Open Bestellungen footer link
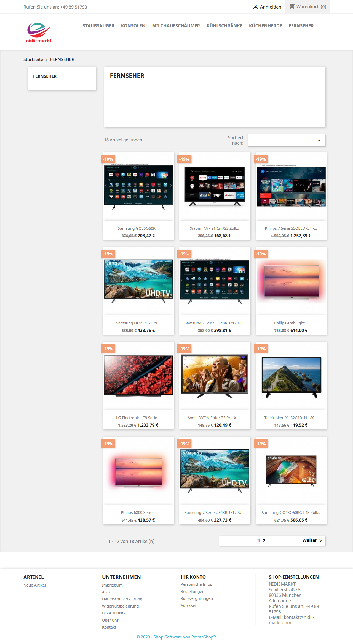 (192, 592)
